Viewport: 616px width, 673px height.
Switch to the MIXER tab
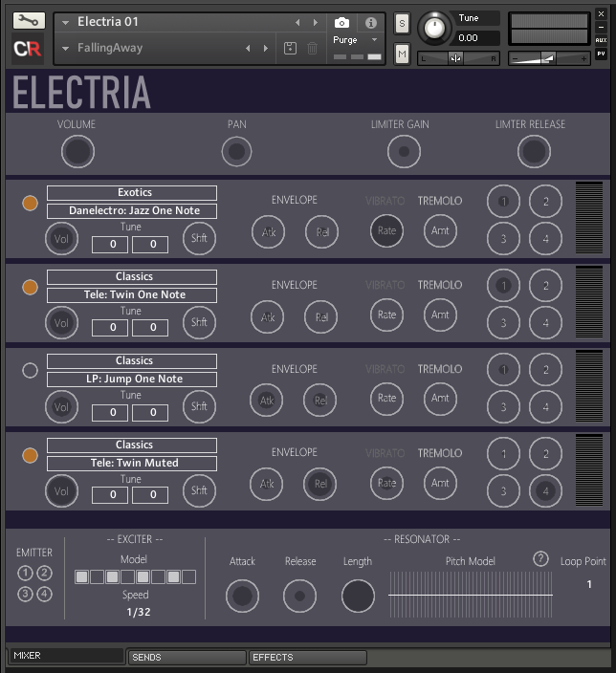click(66, 656)
